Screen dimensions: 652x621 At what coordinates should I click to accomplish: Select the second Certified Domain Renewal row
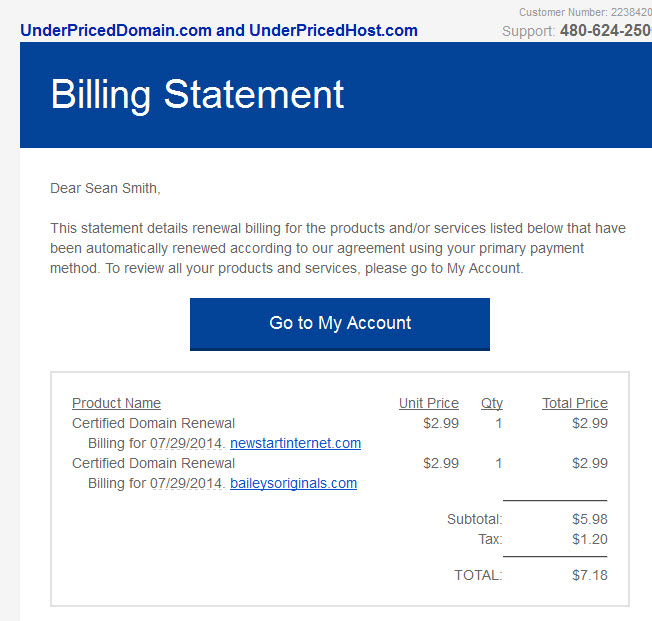(x=340, y=463)
